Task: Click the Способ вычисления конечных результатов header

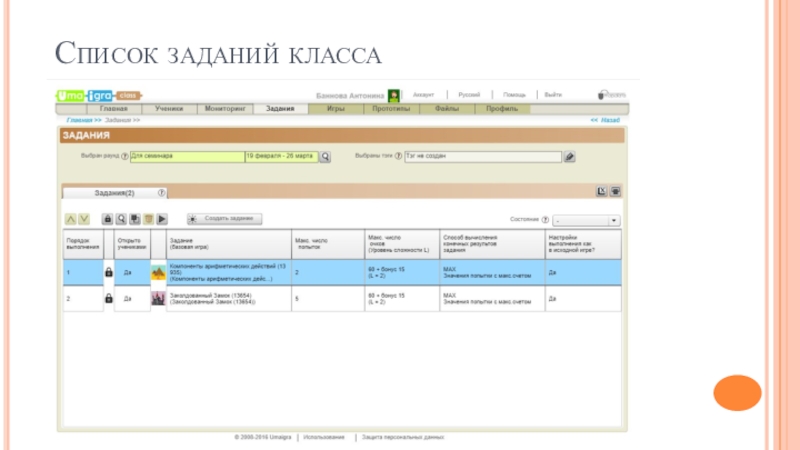Action: coord(492,244)
